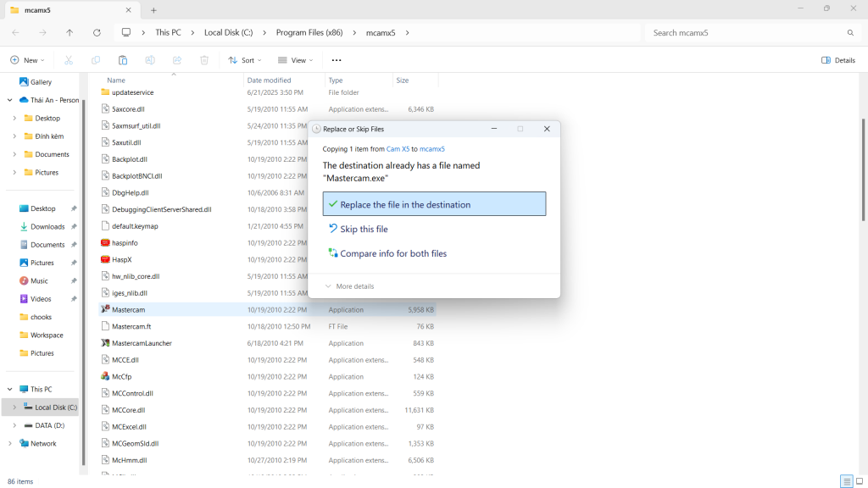Select the updateservice folder

click(x=133, y=92)
